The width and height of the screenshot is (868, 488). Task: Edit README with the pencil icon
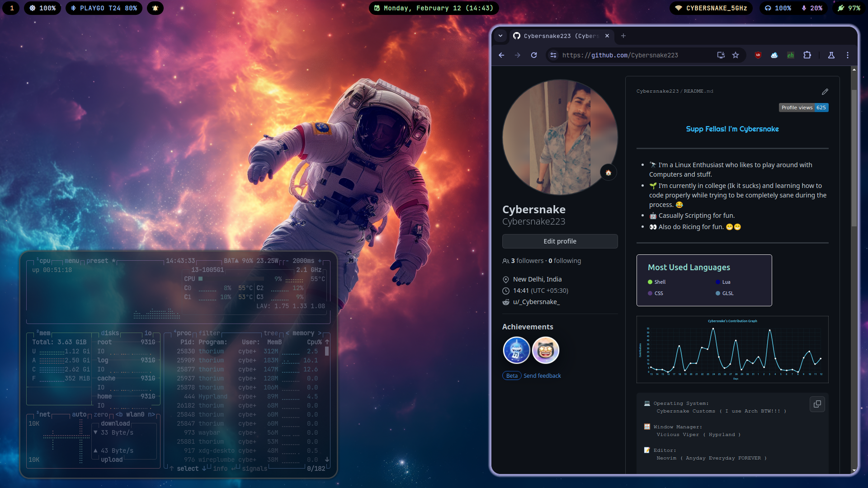point(825,92)
